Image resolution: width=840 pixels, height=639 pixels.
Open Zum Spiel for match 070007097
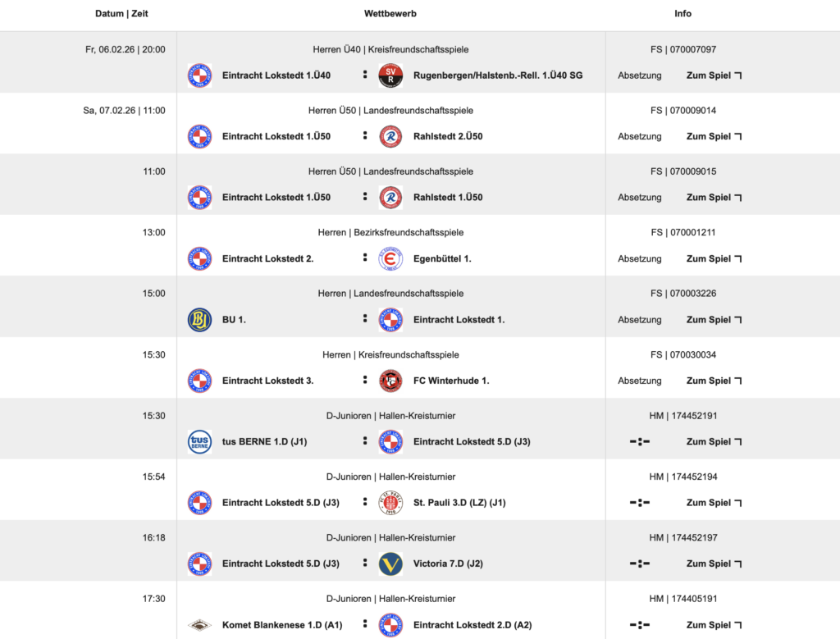(714, 75)
